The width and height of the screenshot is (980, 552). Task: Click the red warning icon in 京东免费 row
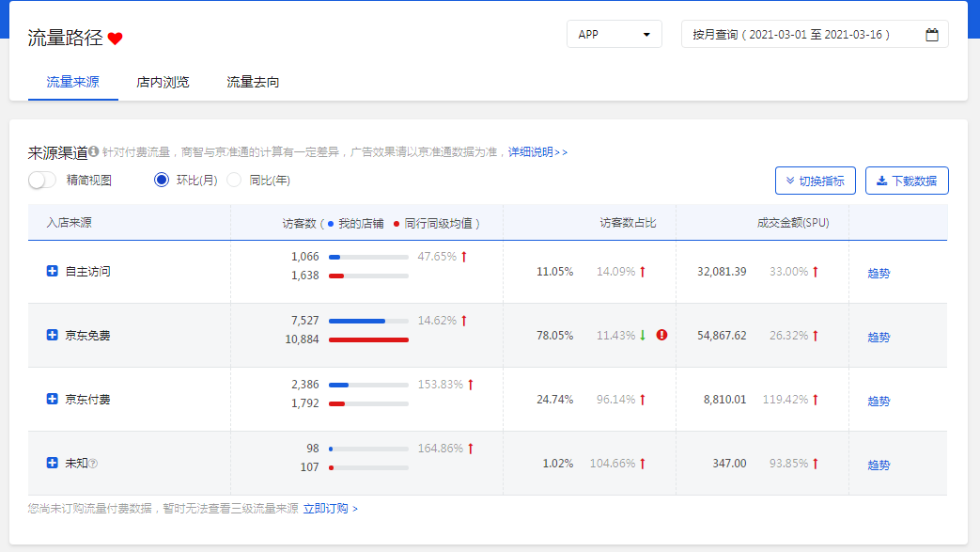(661, 335)
